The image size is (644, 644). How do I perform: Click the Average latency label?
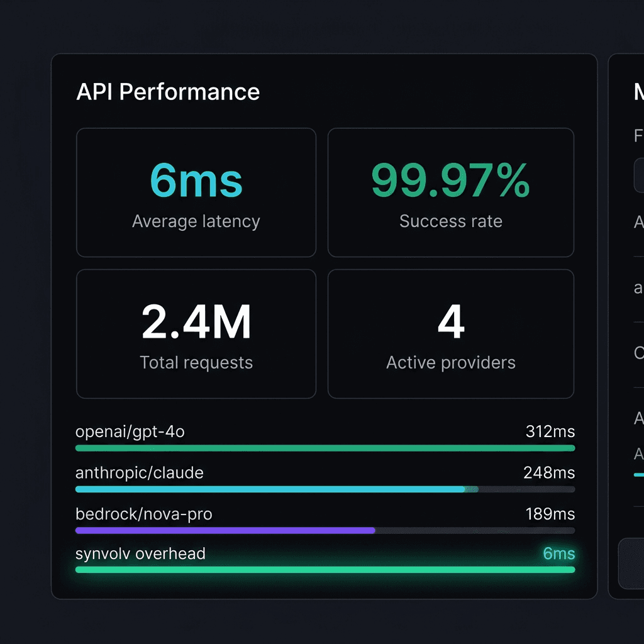(196, 221)
